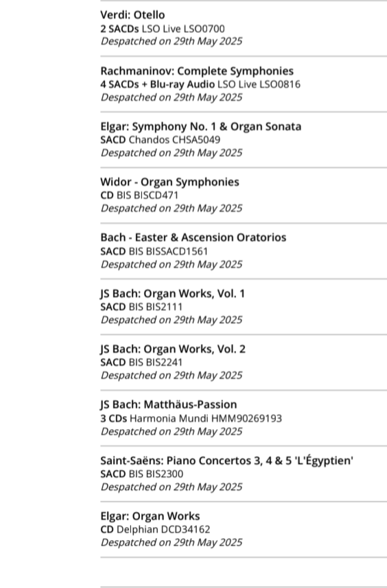Viewport: 387px width, 588px height.
Task: Click Widor - Organ Symphonies title
Action: point(169,182)
